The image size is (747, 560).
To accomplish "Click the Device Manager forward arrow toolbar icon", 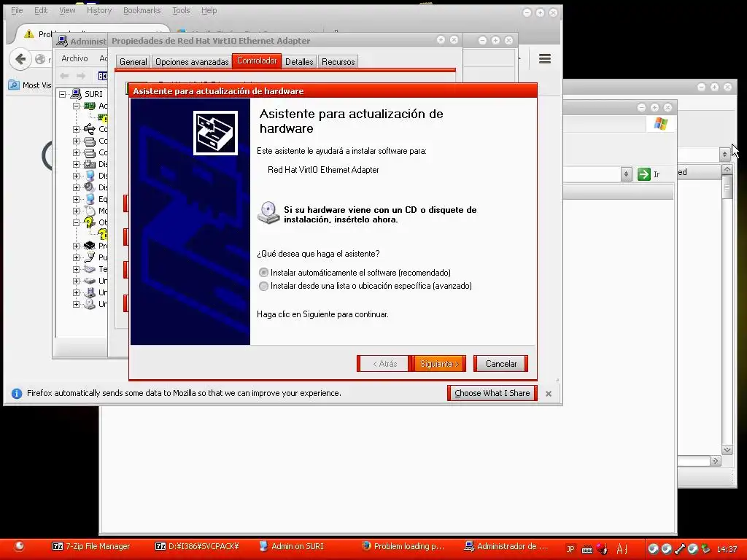I will 81,76.
